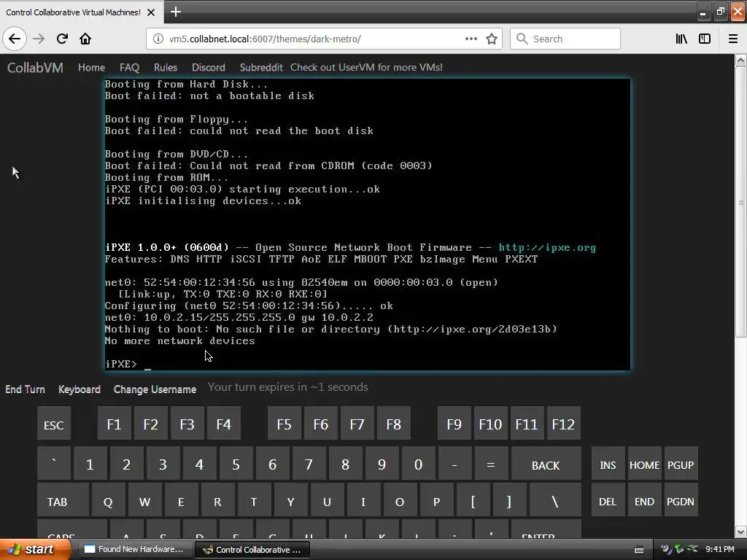Image resolution: width=747 pixels, height=560 pixels.
Task: Click the F3 virtual key
Action: pos(187,424)
